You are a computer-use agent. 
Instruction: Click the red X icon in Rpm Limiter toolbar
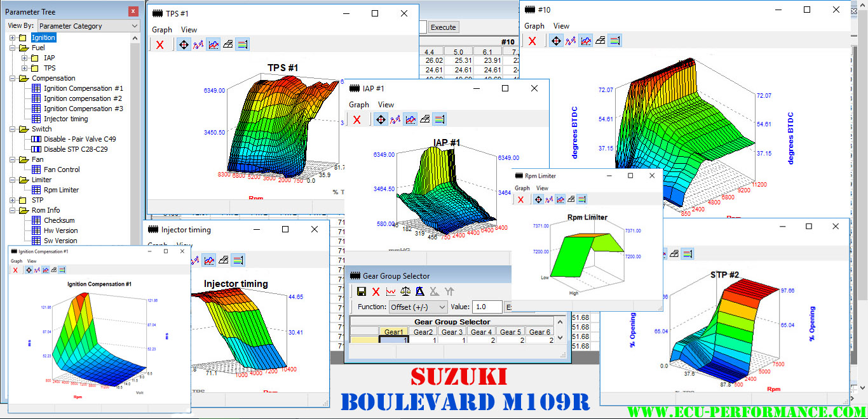point(521,199)
